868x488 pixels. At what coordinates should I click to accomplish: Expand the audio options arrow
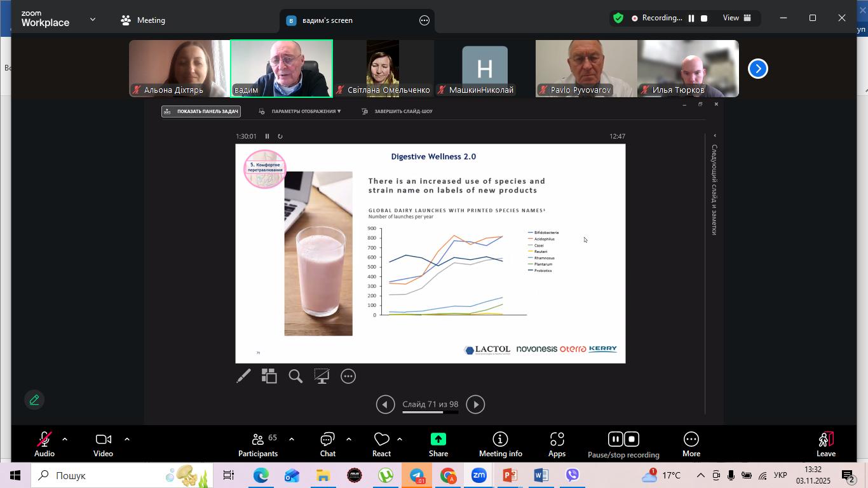point(65,439)
